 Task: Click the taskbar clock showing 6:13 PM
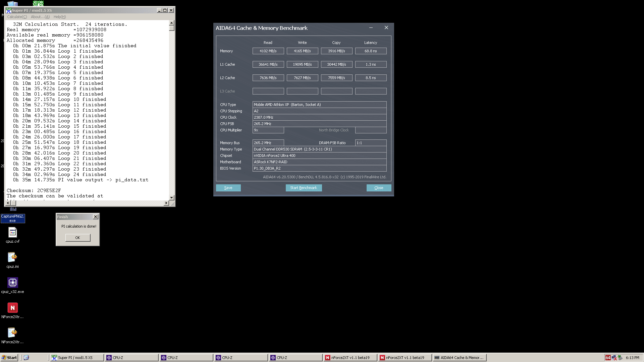coord(633,358)
